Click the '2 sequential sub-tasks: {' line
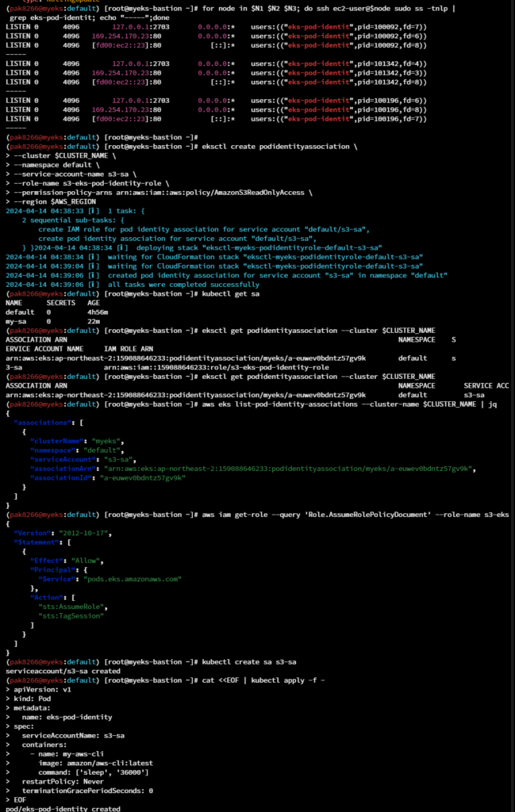This screenshot has width=515, height=812. coord(73,220)
